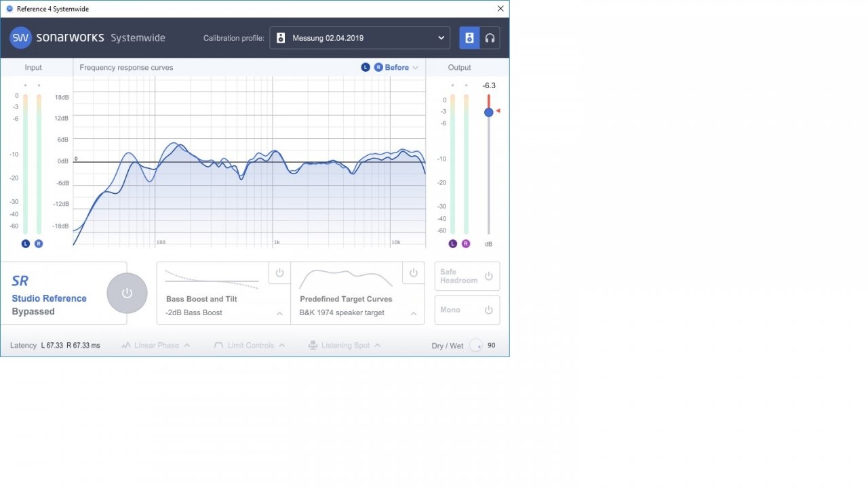Switch to speaker calibration mode icon
Screen dimensions: 868x488
tap(469, 38)
